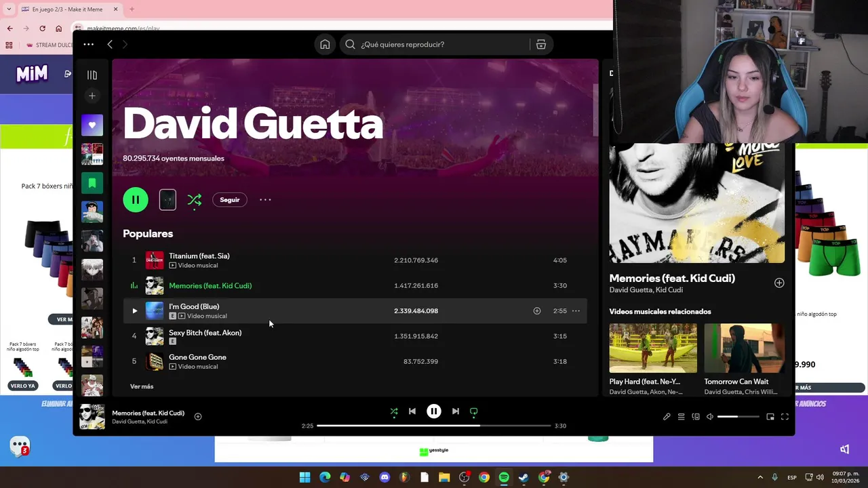Open Discord from taskbar
868x488 pixels.
click(384, 477)
